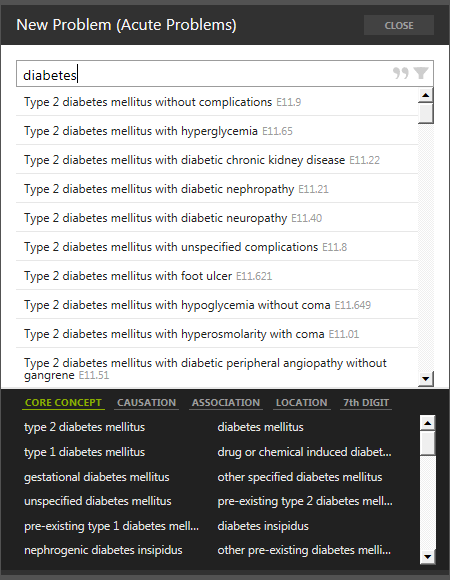Viewport: 450px width, 580px height.
Task: Close the New Problem dialog
Action: click(399, 25)
